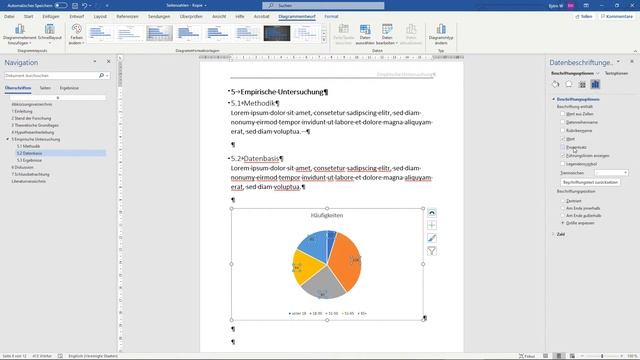Open chart Layoutoptionen button
Viewport: 640px width, 360px height.
(x=432, y=213)
